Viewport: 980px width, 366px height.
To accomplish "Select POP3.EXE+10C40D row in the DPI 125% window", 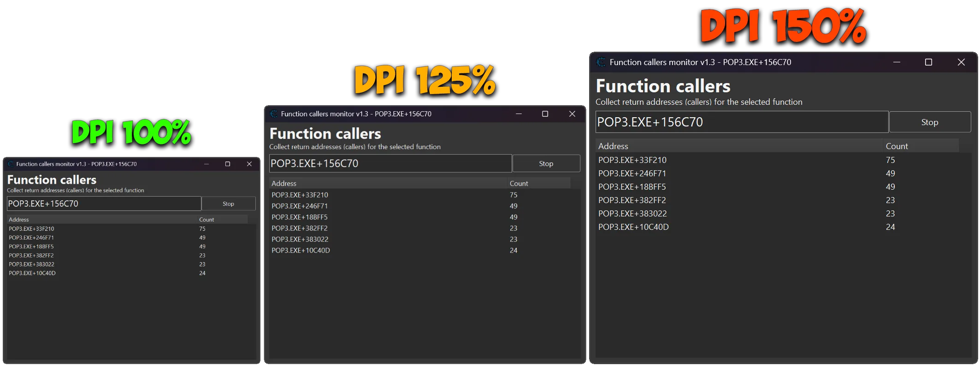I will click(425, 250).
